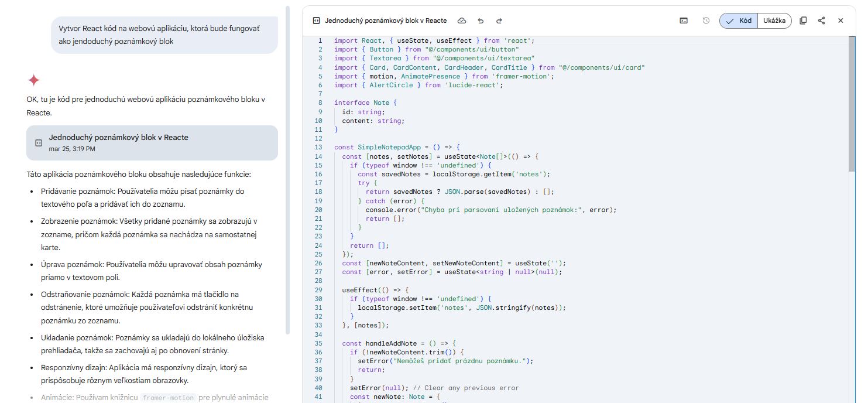This screenshot has width=868, height=403.
Task: Click the Gemini sparkle icon
Action: [x=34, y=80]
